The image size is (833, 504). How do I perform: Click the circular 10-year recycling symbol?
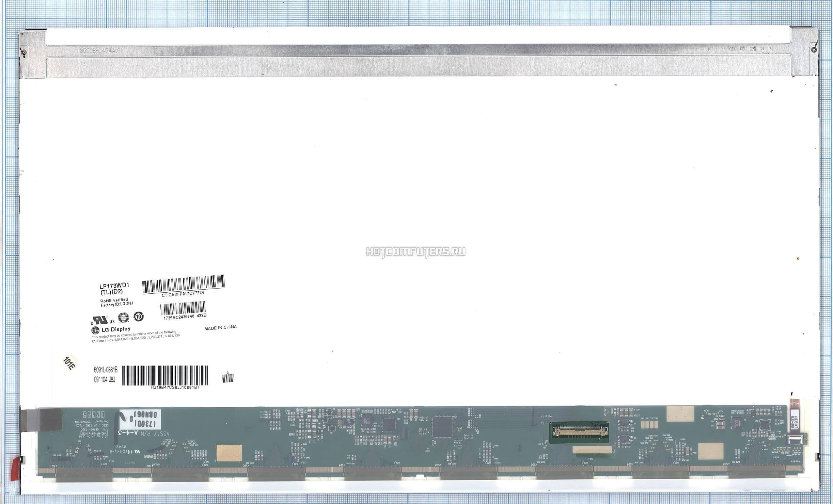tap(138, 316)
